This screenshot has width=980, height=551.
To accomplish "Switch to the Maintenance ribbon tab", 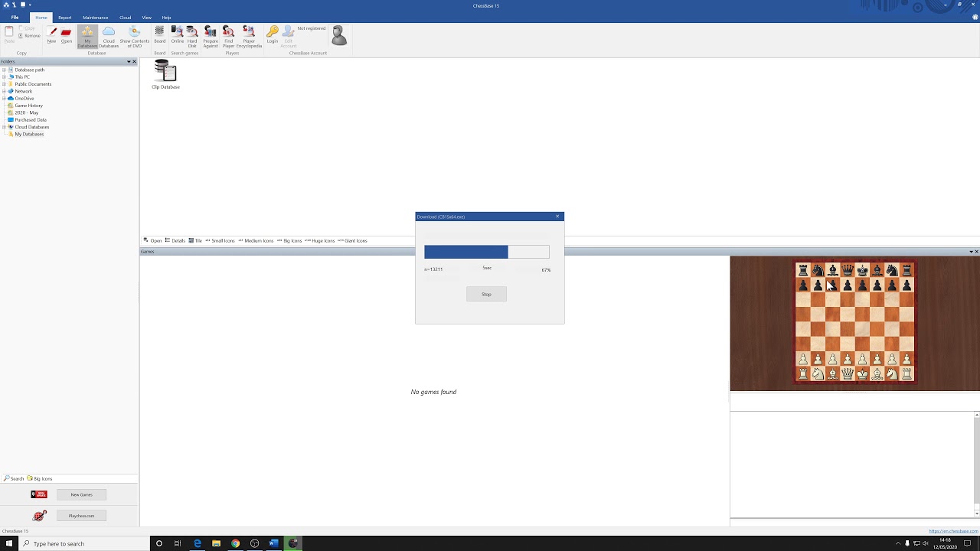I will [96, 18].
